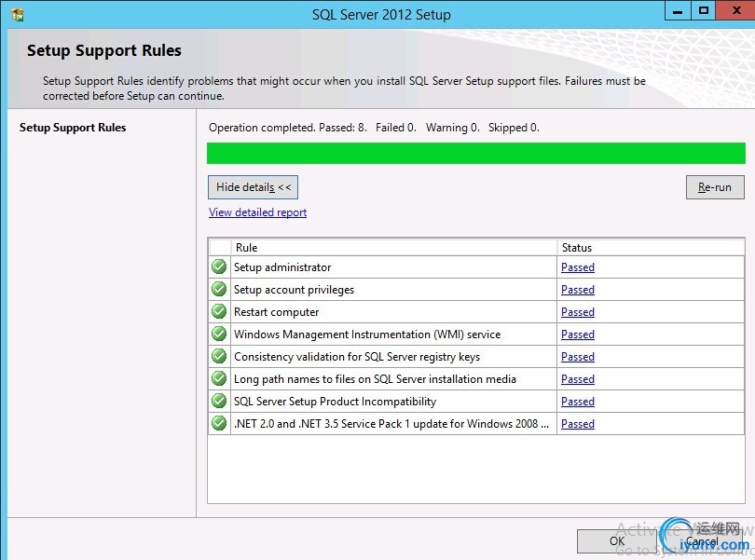Open the View detailed report link
755x560 pixels.
click(257, 212)
